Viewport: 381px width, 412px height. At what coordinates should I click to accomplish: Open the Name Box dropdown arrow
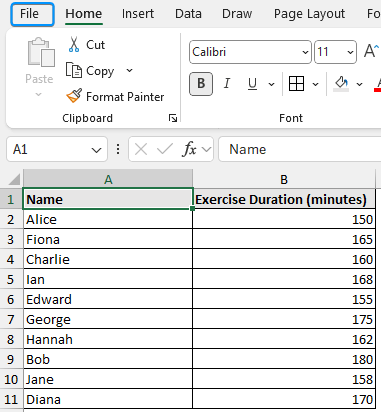96,150
